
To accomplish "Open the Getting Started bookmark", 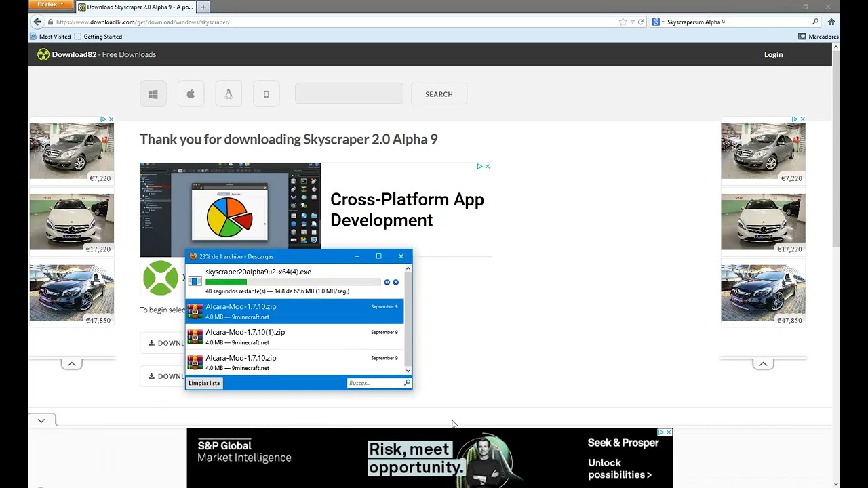I will (x=98, y=37).
